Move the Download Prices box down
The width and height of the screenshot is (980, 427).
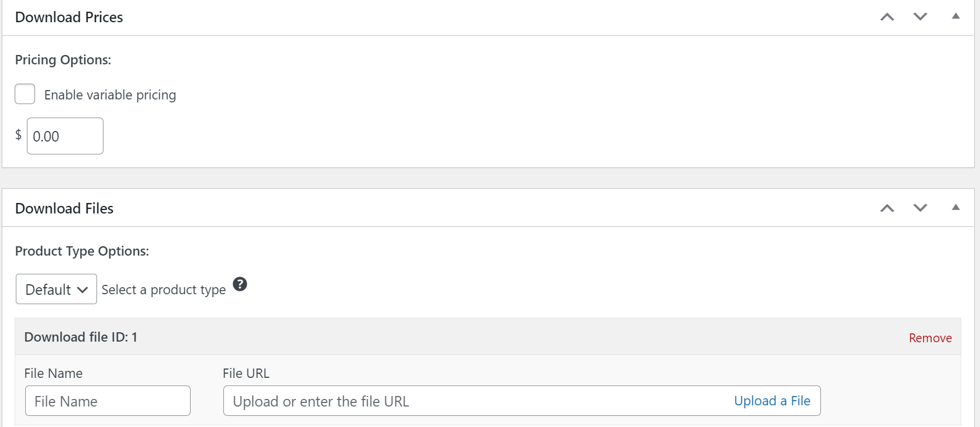pyautogui.click(x=920, y=17)
